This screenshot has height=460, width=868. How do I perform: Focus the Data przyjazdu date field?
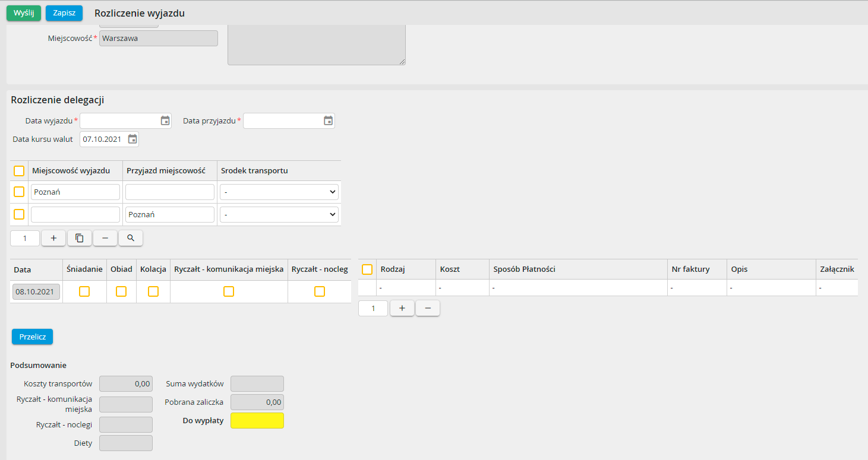coord(289,120)
